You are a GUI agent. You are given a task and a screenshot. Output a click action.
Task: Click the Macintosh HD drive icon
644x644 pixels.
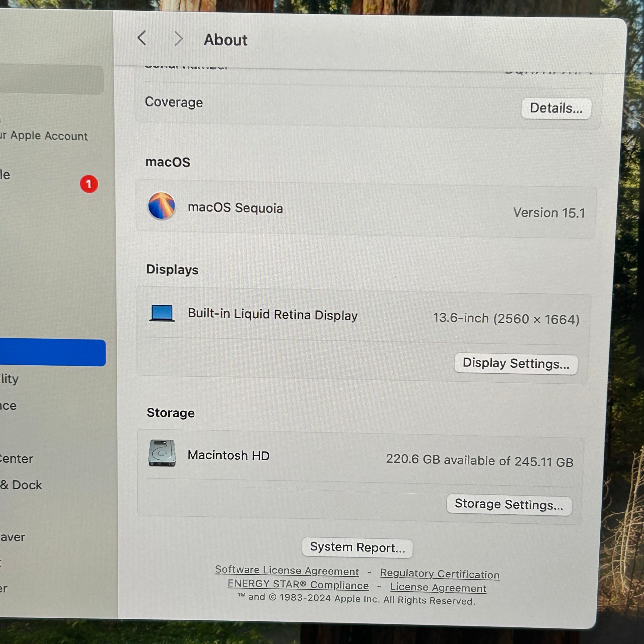162,453
